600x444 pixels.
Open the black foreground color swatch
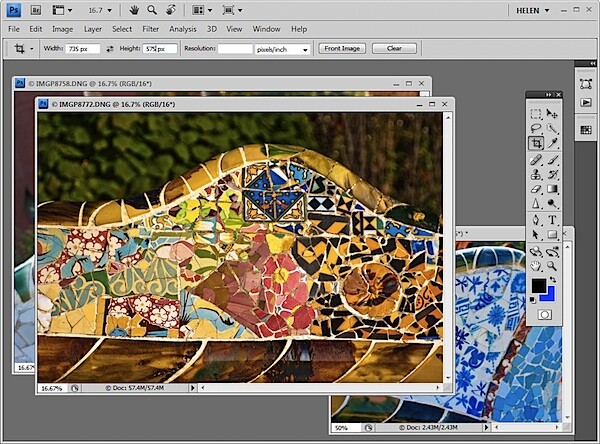538,285
